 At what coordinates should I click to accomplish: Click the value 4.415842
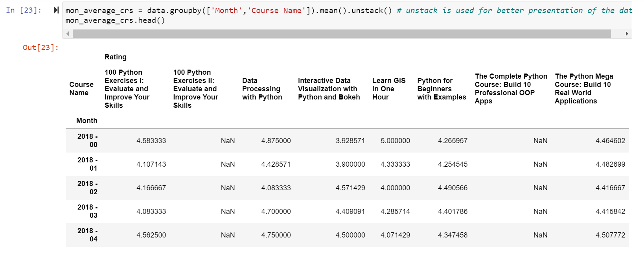click(610, 212)
